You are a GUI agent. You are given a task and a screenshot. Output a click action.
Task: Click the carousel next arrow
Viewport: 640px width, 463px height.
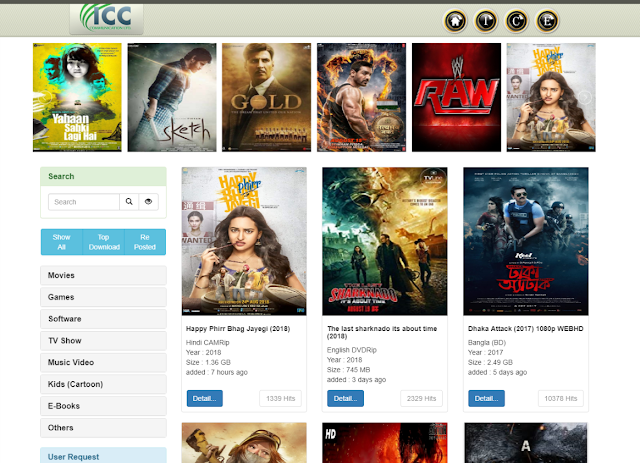point(585,97)
